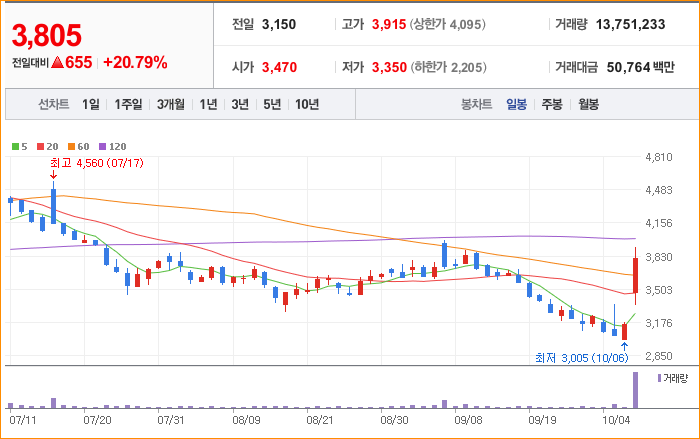The image size is (700, 439).
Task: Click the large final volume bar
Action: pyautogui.click(x=635, y=390)
